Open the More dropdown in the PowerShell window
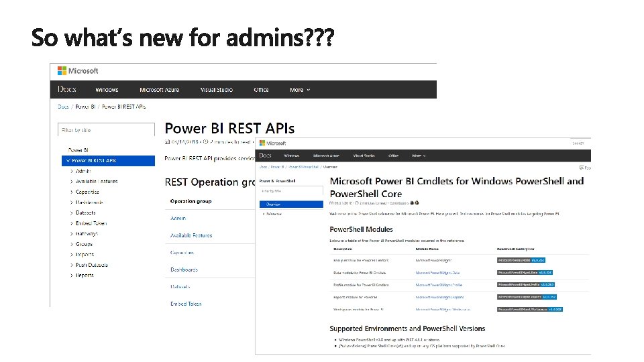 click(419, 156)
